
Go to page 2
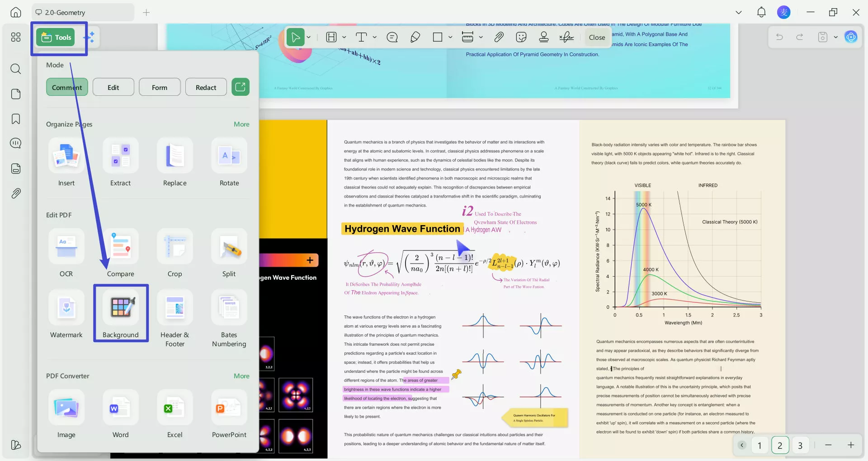coord(780,445)
